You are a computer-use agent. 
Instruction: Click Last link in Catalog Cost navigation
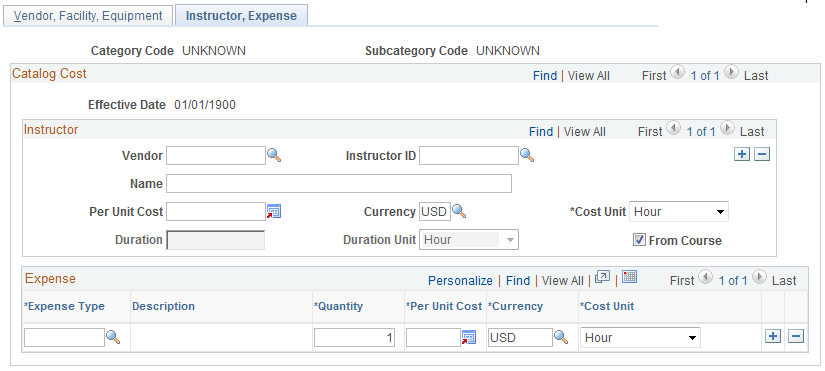(x=756, y=76)
